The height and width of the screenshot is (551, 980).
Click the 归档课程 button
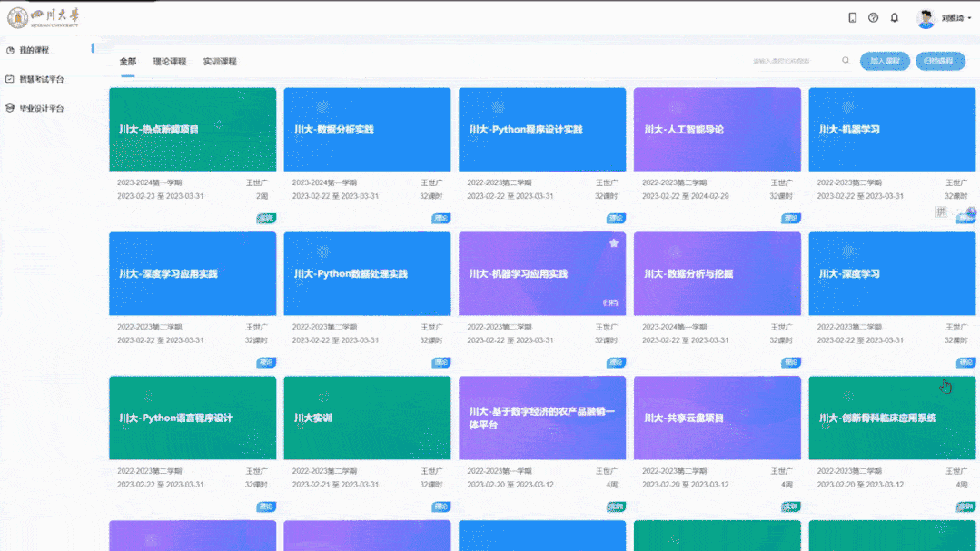click(940, 61)
